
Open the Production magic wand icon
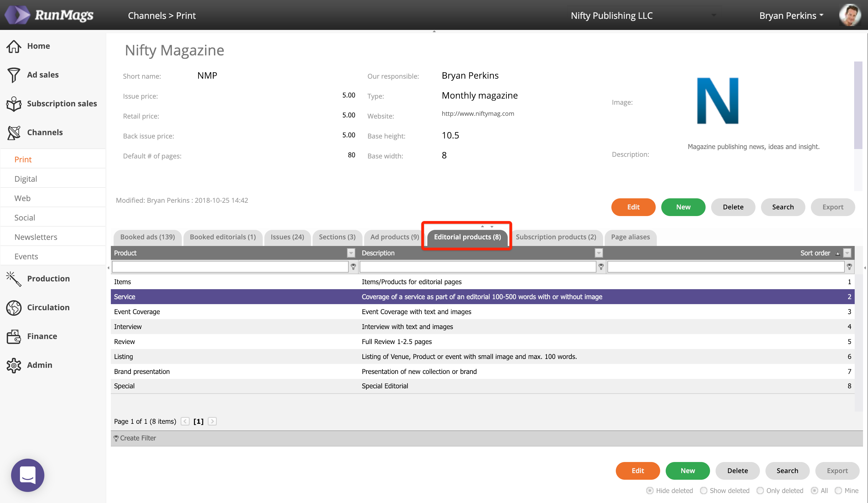coord(14,279)
